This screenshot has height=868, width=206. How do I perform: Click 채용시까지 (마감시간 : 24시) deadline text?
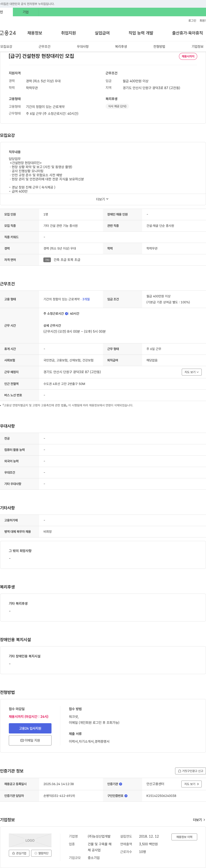click(x=28, y=717)
